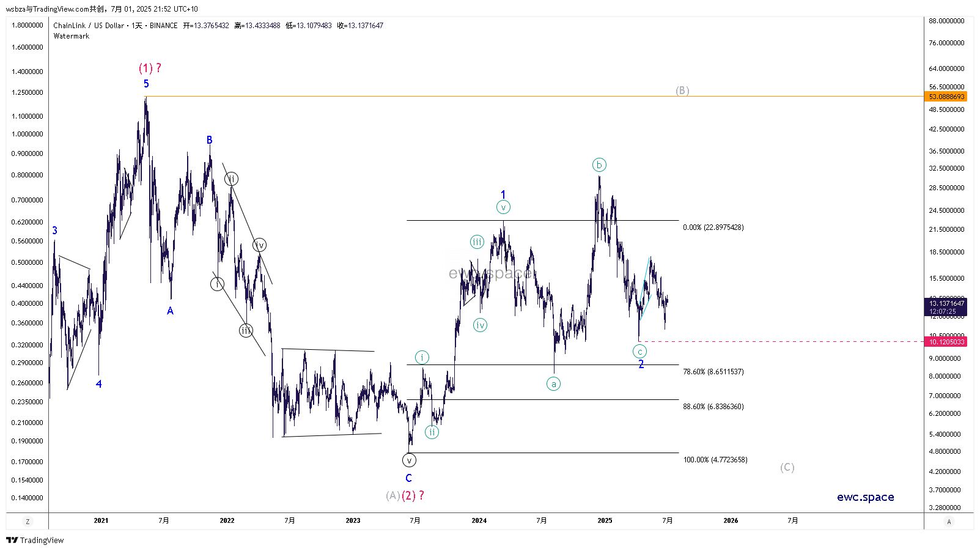Viewport: 980px width, 551px height.
Task: Click the circled a wave label
Action: 553,384
